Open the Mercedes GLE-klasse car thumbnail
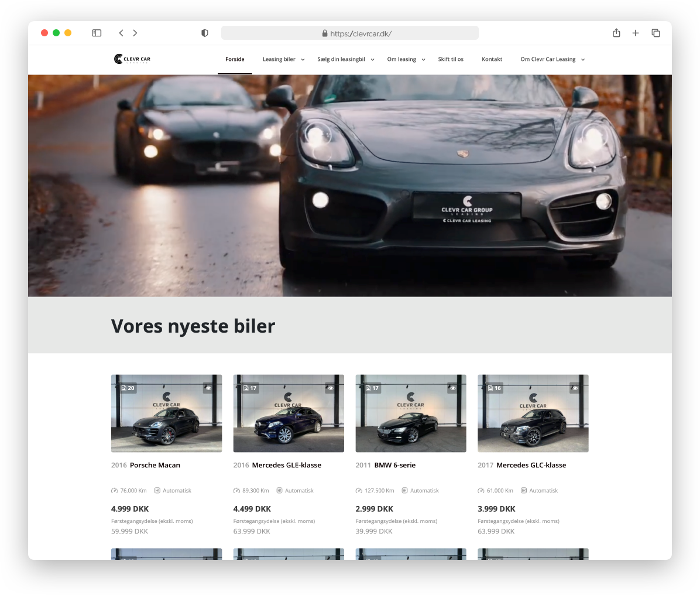Image resolution: width=700 pixels, height=595 pixels. [289, 413]
